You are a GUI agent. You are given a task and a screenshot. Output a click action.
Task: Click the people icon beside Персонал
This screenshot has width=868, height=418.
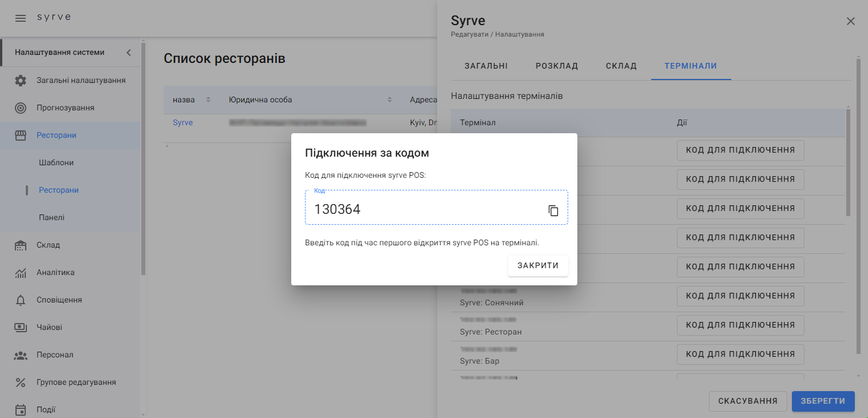[21, 355]
